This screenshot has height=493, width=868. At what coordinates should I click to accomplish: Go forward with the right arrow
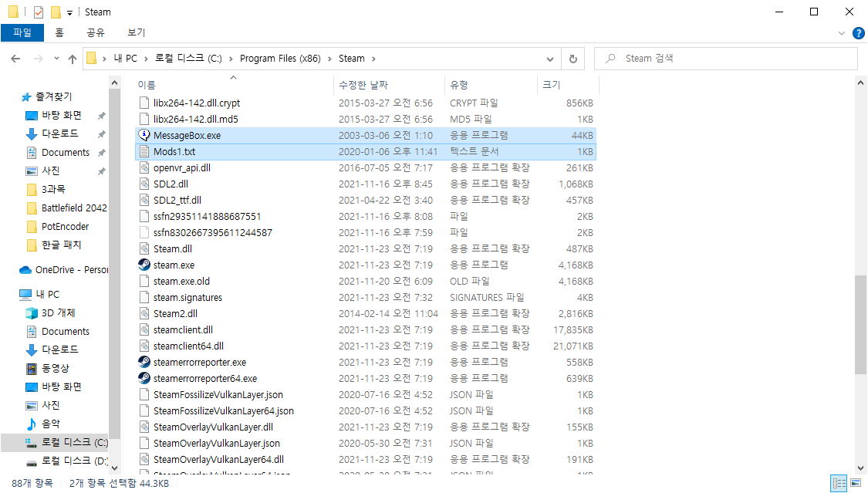tap(39, 59)
